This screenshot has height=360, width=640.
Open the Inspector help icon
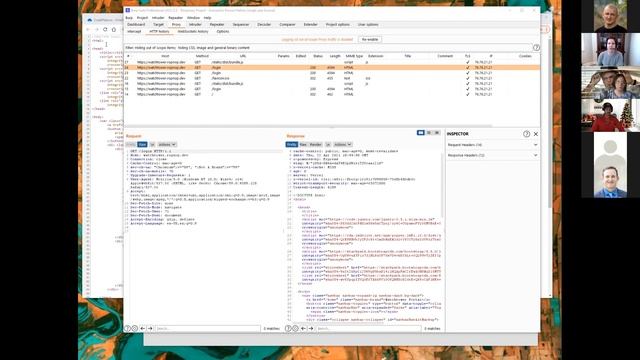click(x=527, y=134)
